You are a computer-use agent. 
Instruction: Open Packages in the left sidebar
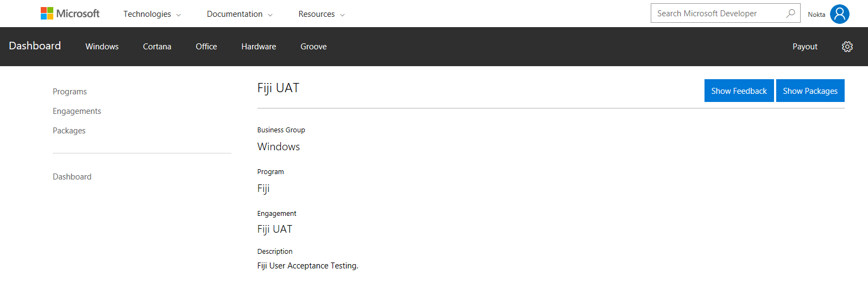(69, 131)
